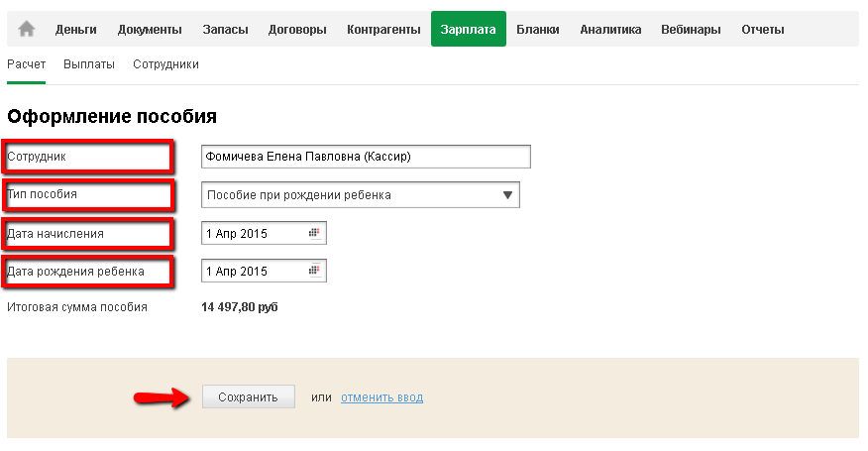The height and width of the screenshot is (451, 868).
Task: Open the Контрагенты section
Action: point(383,29)
